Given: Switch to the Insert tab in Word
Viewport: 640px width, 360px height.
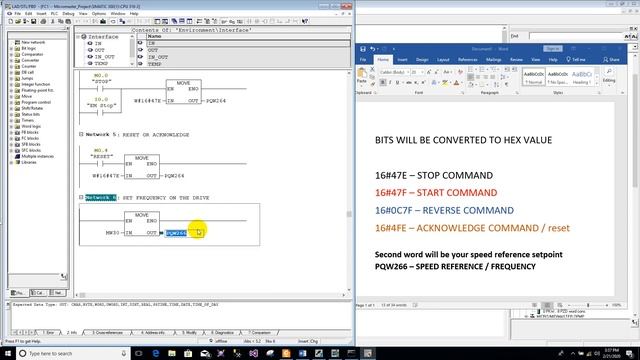Looking at the screenshot, I should tap(402, 60).
